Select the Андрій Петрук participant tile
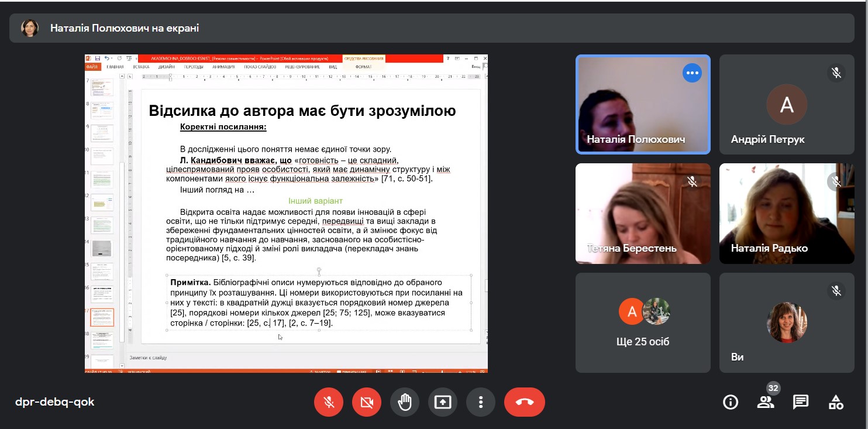Image resolution: width=868 pixels, height=429 pixels. tap(787, 105)
